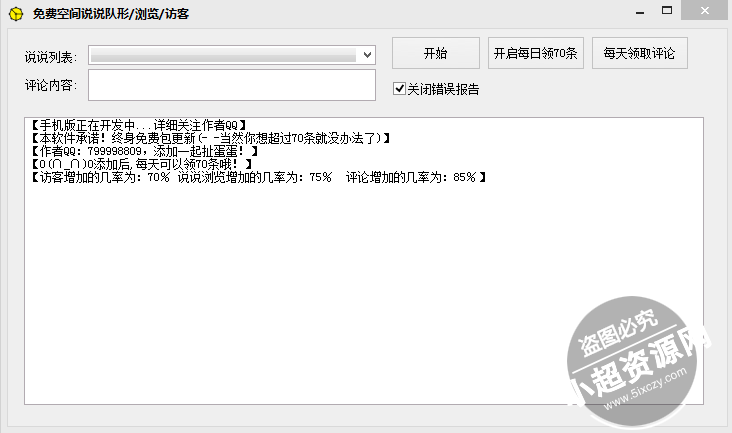Image resolution: width=732 pixels, height=433 pixels.
Task: Click the log line with 作者QQ: 799998809
Action: [145, 151]
